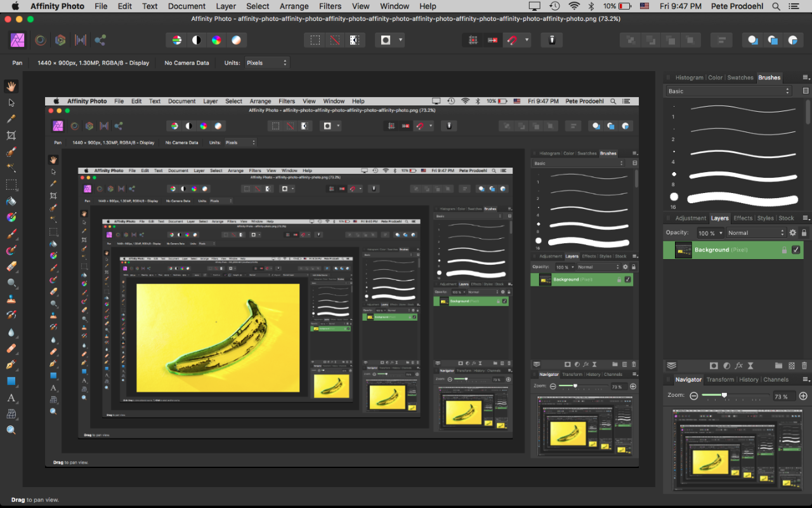The image size is (812, 508).
Task: Select the Flood Fill bucket tool
Action: pos(11,201)
